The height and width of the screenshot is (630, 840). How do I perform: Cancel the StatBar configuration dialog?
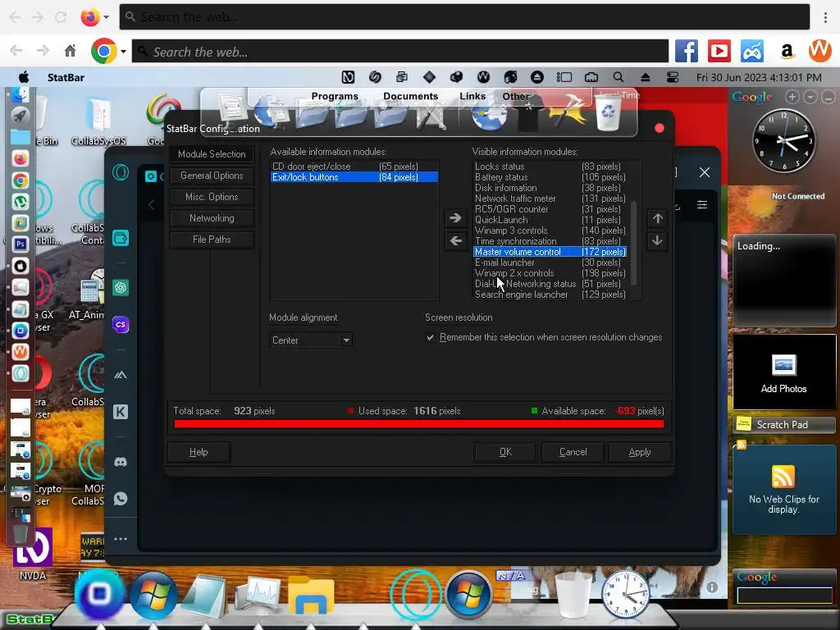573,452
